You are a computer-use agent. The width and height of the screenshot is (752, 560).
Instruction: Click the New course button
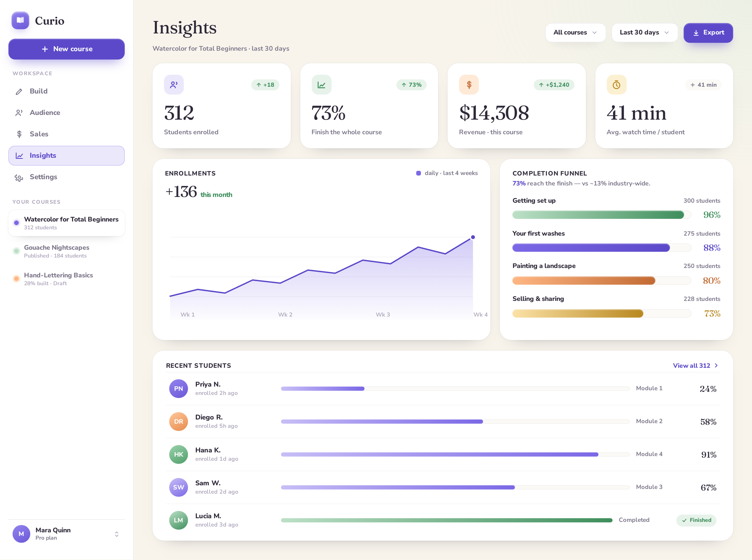coord(66,49)
